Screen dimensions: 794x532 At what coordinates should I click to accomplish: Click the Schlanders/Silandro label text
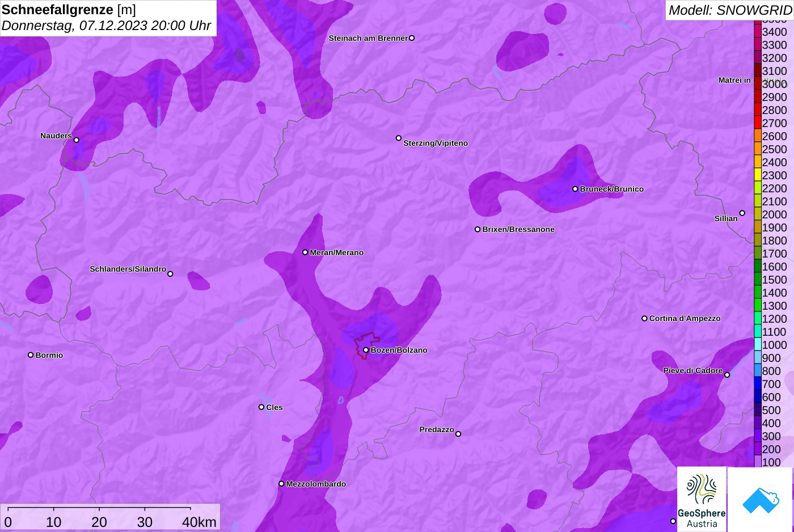click(128, 269)
